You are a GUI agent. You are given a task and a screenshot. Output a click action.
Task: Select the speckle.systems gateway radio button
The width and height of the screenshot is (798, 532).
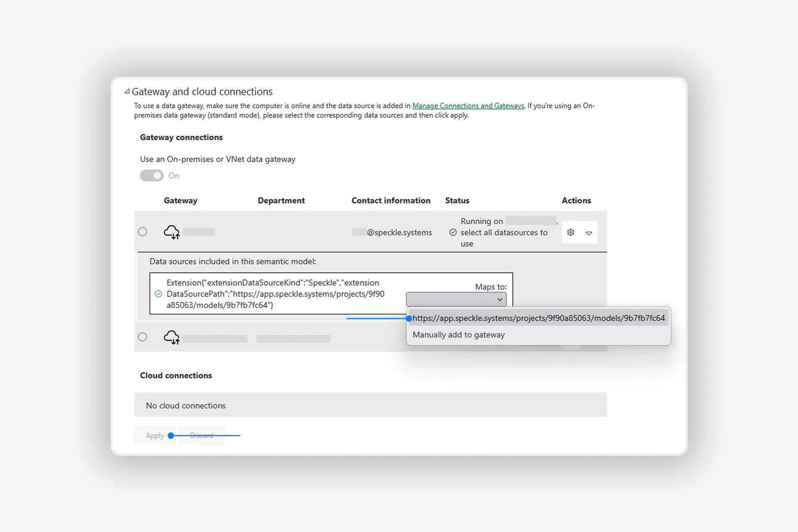click(x=142, y=232)
